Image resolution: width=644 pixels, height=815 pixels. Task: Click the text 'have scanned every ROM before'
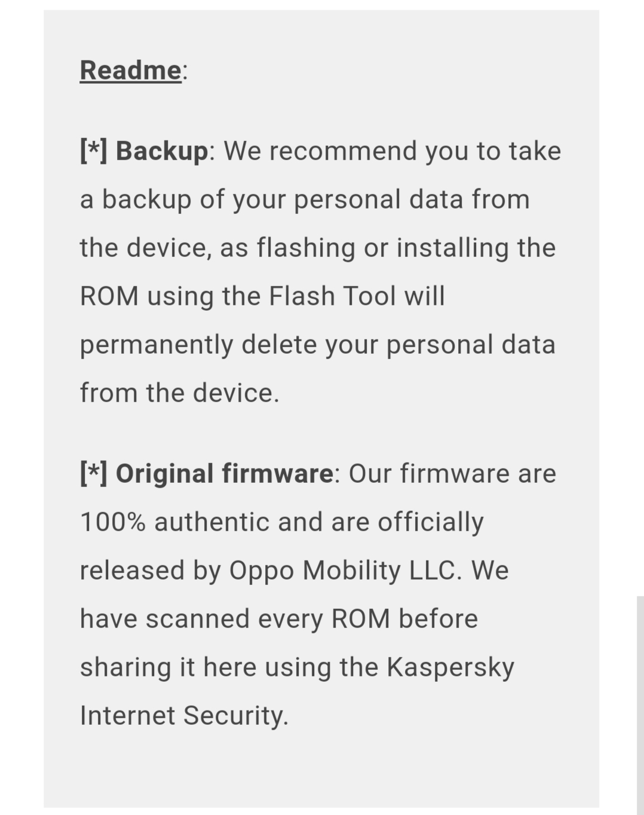tap(279, 618)
